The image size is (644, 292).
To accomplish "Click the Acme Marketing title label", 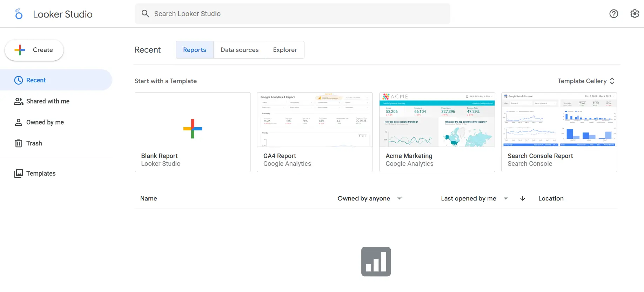I will [409, 156].
